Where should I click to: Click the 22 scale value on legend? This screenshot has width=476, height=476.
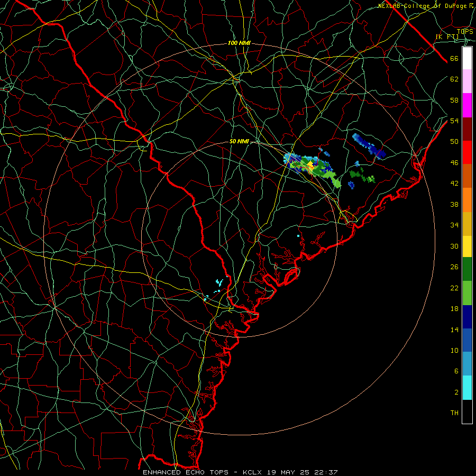pos(454,288)
